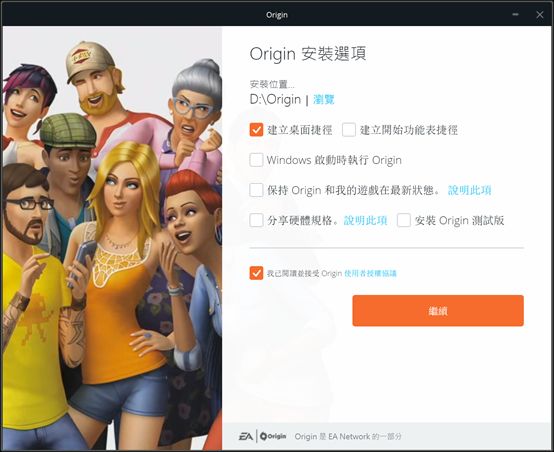The width and height of the screenshot is (554, 452).
Task: Minimize the Origin installer window
Action: tap(516, 14)
